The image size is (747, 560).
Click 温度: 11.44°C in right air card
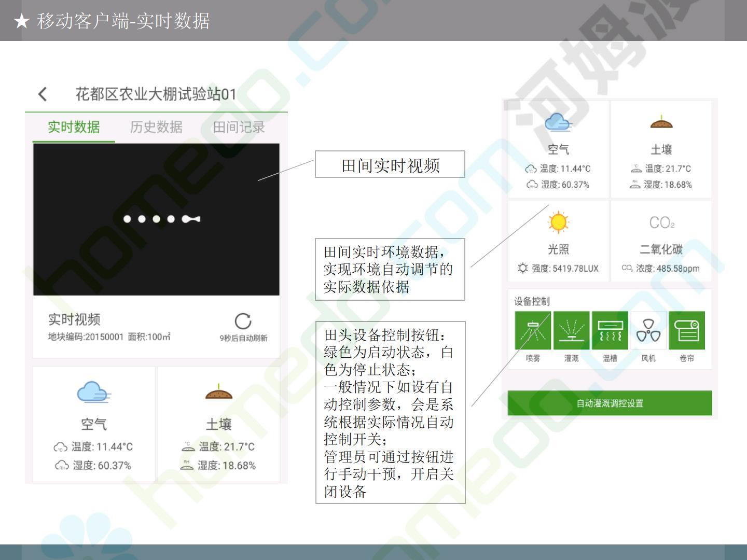click(x=565, y=169)
